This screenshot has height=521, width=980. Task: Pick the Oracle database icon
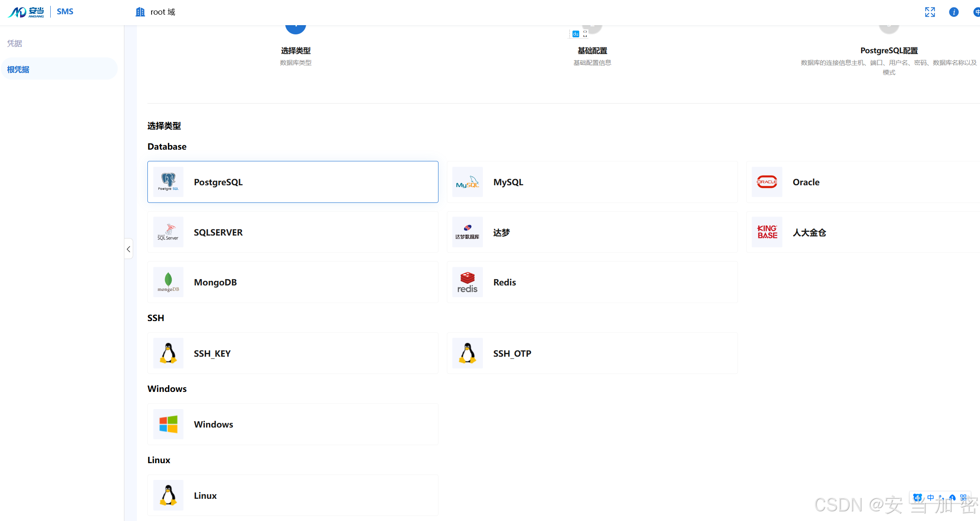[767, 182]
